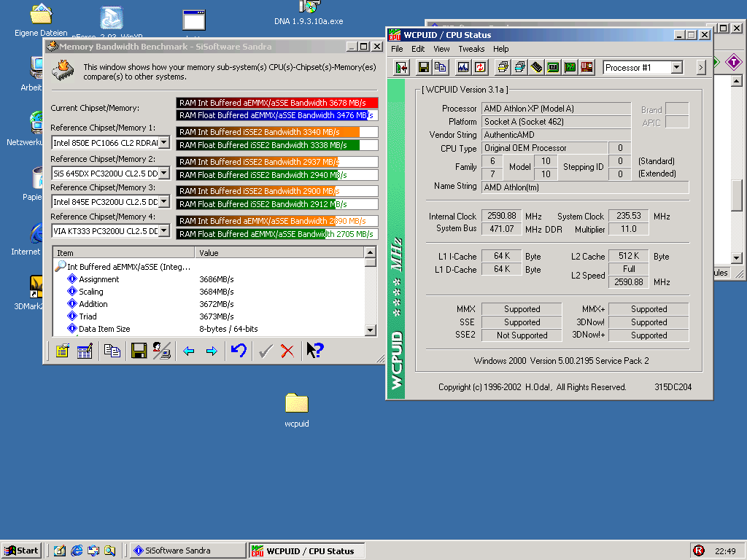The height and width of the screenshot is (560, 747).
Task: Open the Tweaks menu in WCPUID
Action: click(471, 49)
